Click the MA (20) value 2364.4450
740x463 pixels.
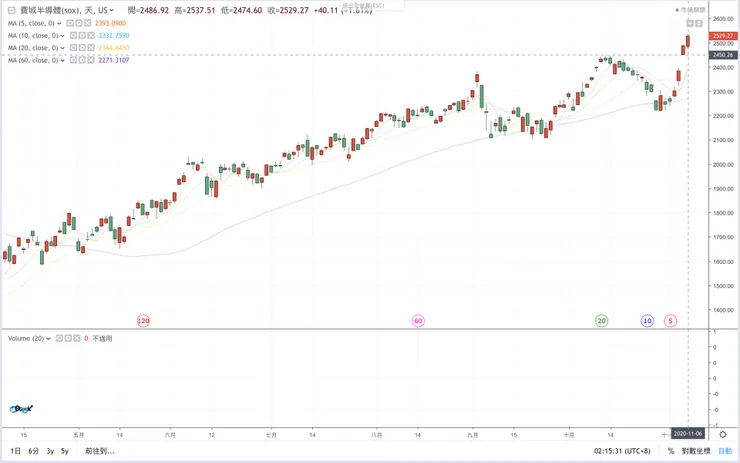114,48
